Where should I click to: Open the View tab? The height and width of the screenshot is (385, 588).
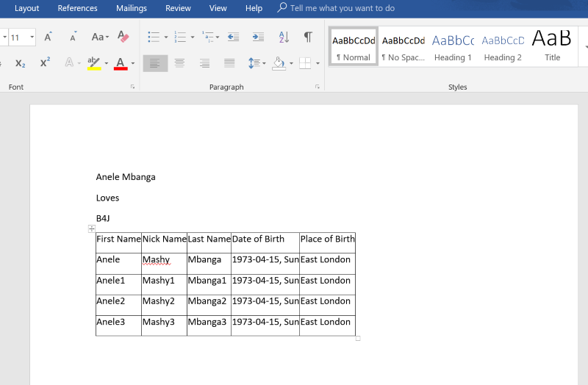coord(218,8)
